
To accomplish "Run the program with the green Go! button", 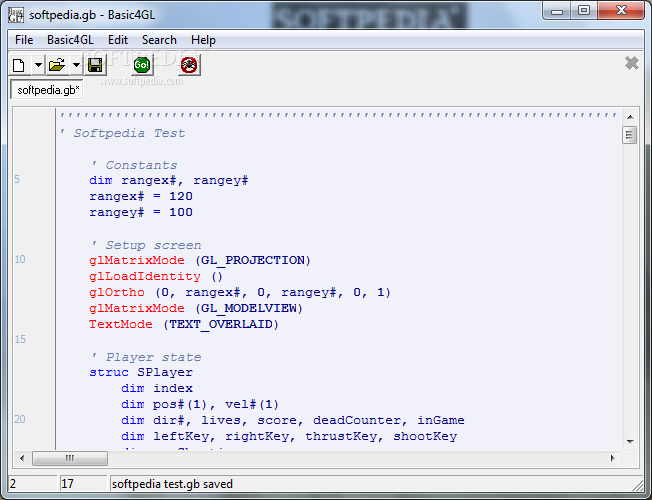I will click(142, 65).
